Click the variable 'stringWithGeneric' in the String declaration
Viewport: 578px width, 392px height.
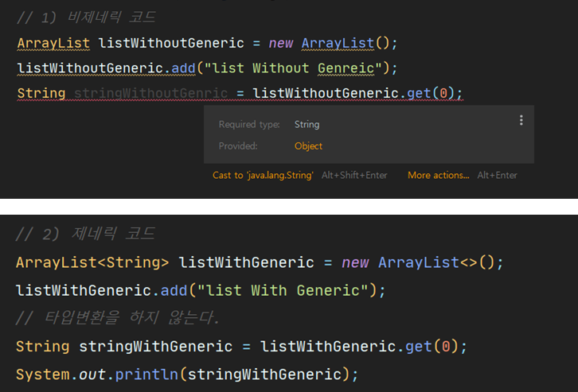pos(155,347)
